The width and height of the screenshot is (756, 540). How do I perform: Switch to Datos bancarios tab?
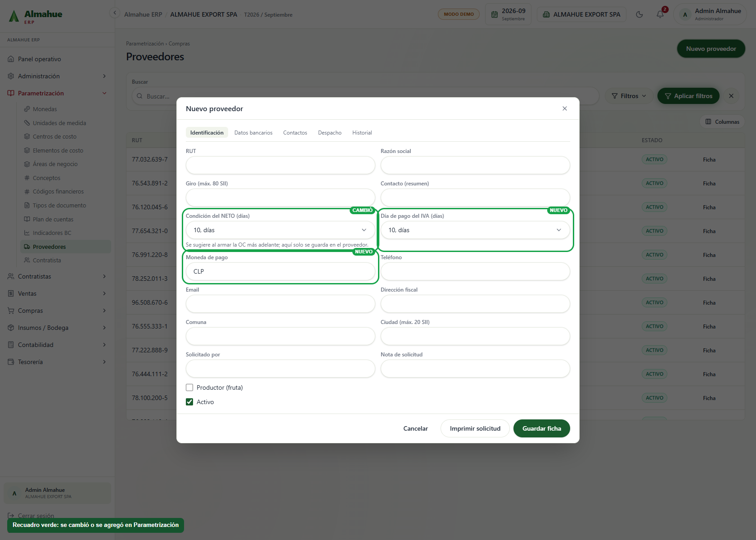253,133
